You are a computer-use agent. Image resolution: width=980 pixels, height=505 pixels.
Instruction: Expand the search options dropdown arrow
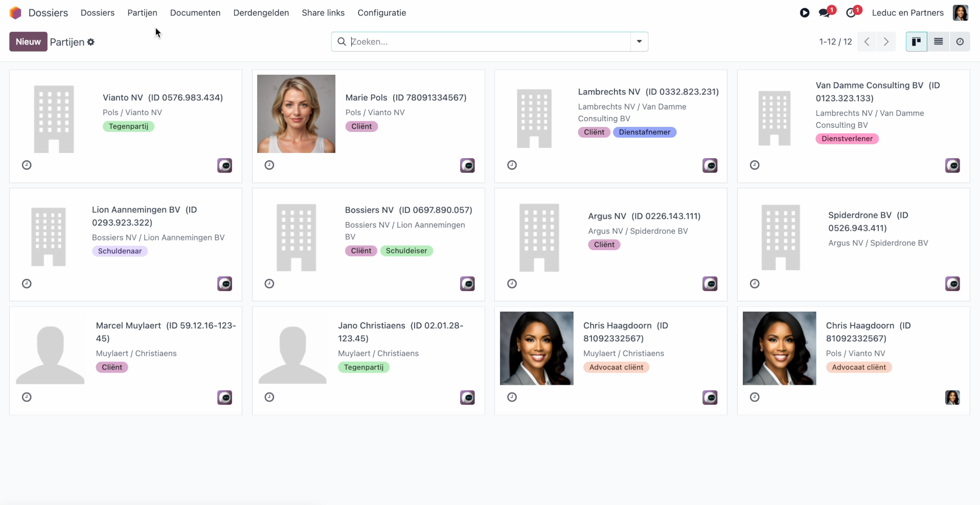click(x=639, y=41)
